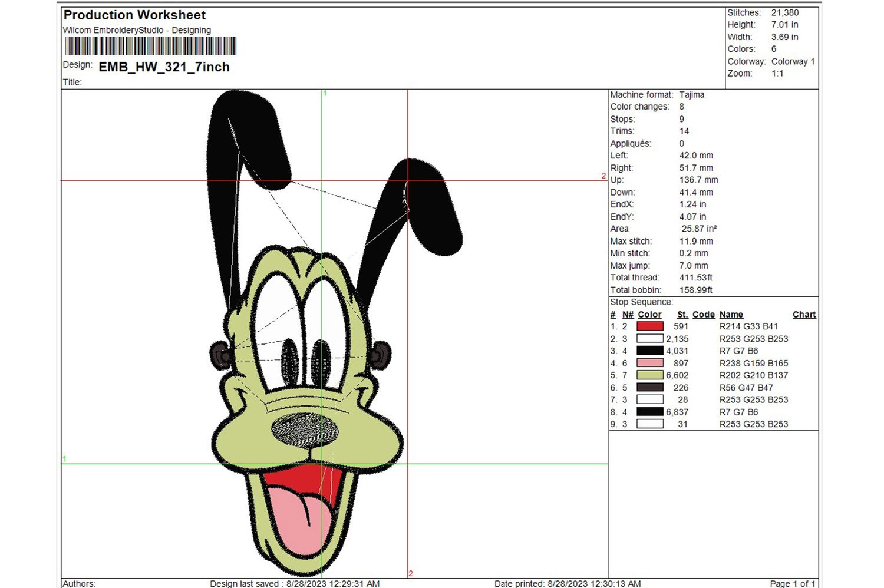Click the total bobbin value '158.99ft'
Screen dimensions: 884x588
696,290
